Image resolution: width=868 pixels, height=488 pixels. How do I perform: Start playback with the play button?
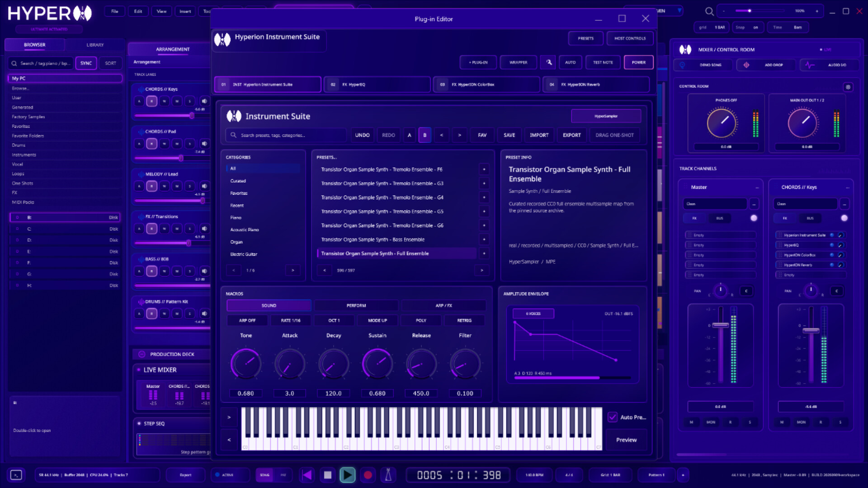[x=347, y=475]
